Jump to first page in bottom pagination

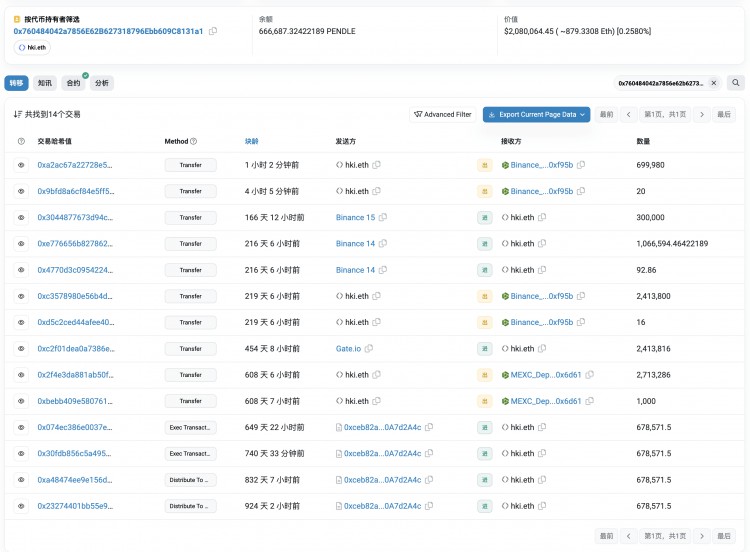(606, 536)
